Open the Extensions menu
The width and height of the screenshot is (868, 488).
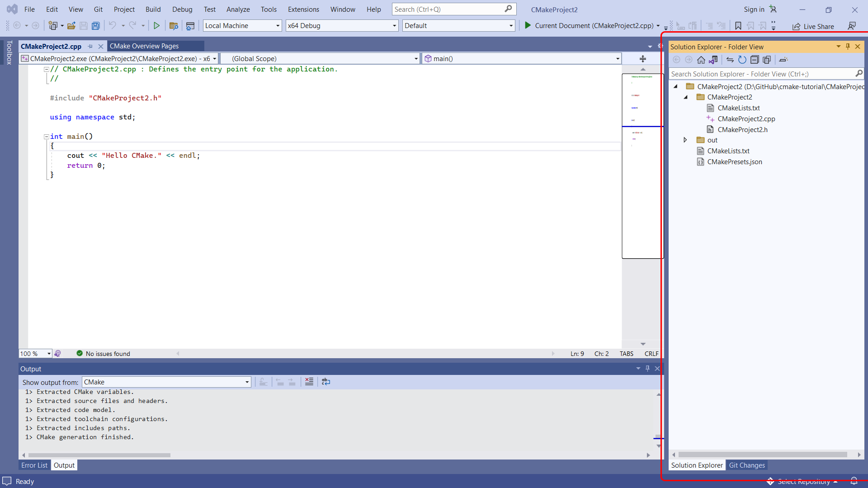coord(303,9)
